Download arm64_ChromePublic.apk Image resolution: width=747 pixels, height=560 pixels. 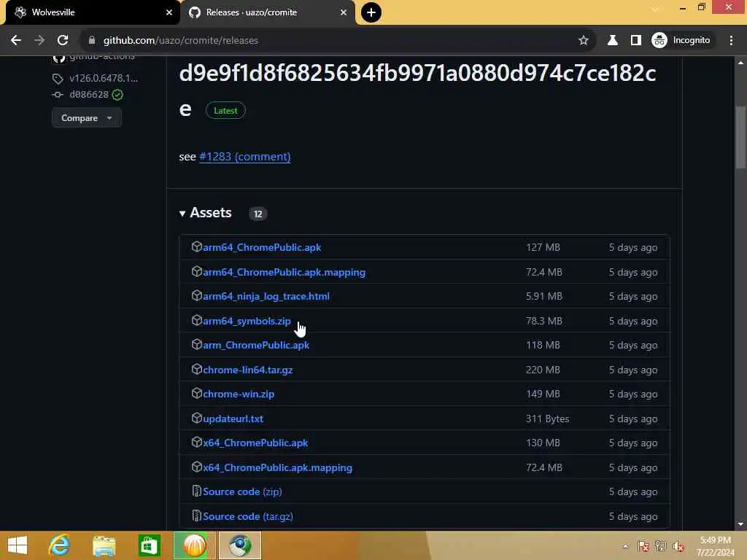[262, 247]
